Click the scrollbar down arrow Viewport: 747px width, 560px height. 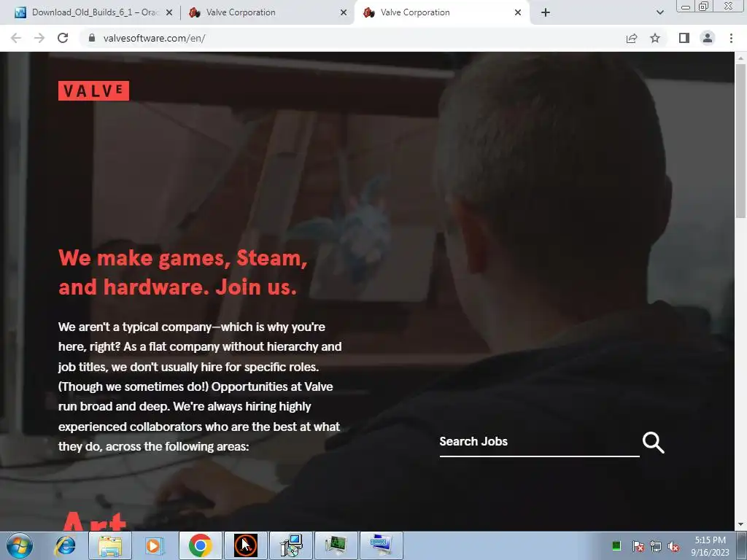[740, 525]
